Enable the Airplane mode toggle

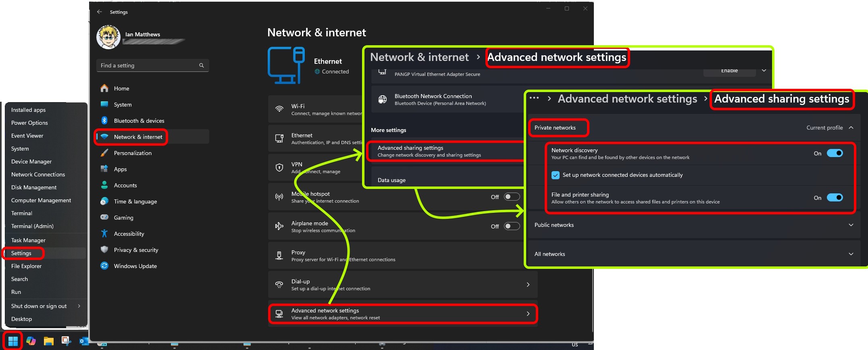[512, 226]
